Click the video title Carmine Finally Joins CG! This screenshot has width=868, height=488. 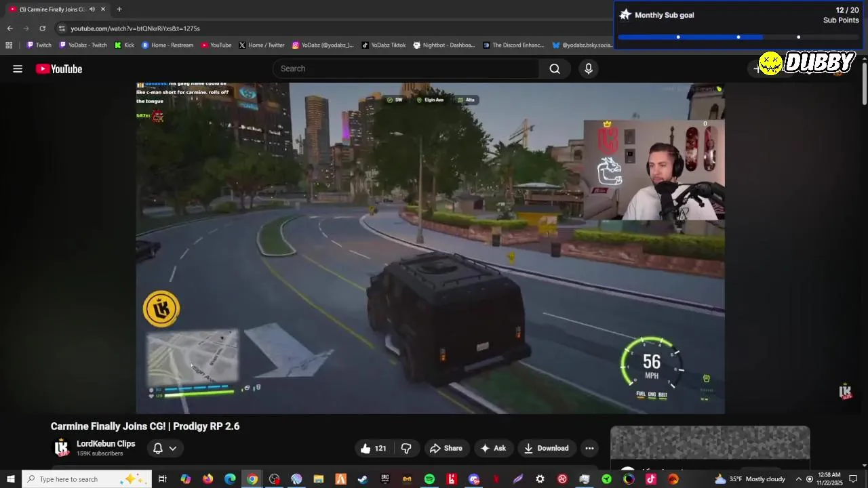click(145, 426)
